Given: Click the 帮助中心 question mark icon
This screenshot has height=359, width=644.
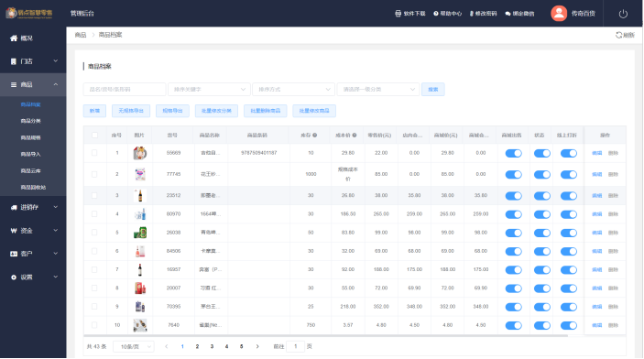Looking at the screenshot, I should tap(436, 14).
